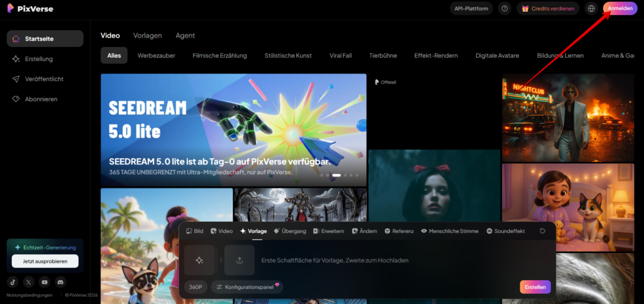
Task: Click the Anmelden sign-in button
Action: [620, 8]
